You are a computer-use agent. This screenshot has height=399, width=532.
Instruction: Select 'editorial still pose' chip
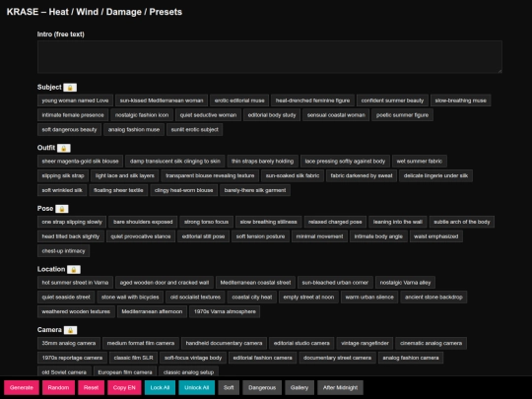tap(204, 236)
